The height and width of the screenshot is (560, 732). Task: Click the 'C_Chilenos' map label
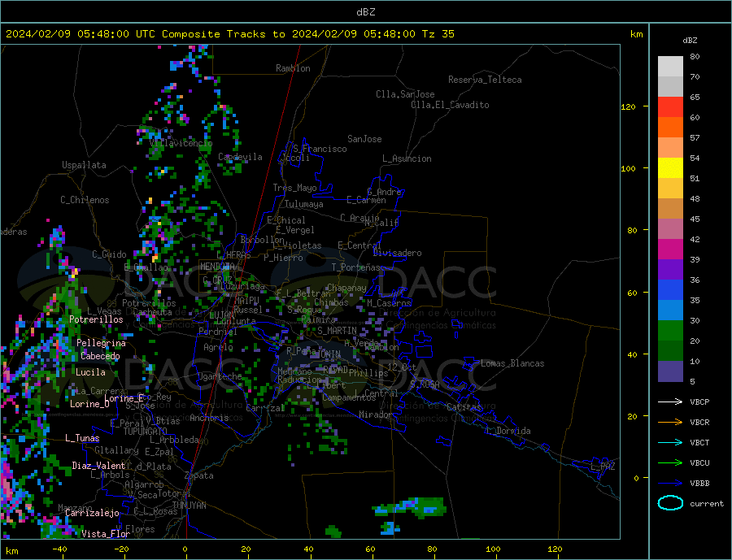coord(85,200)
